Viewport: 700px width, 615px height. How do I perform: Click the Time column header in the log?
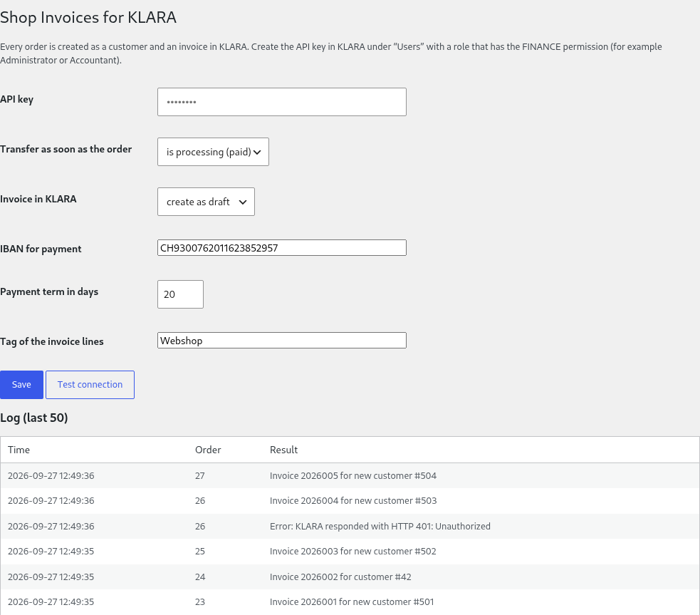click(x=19, y=450)
